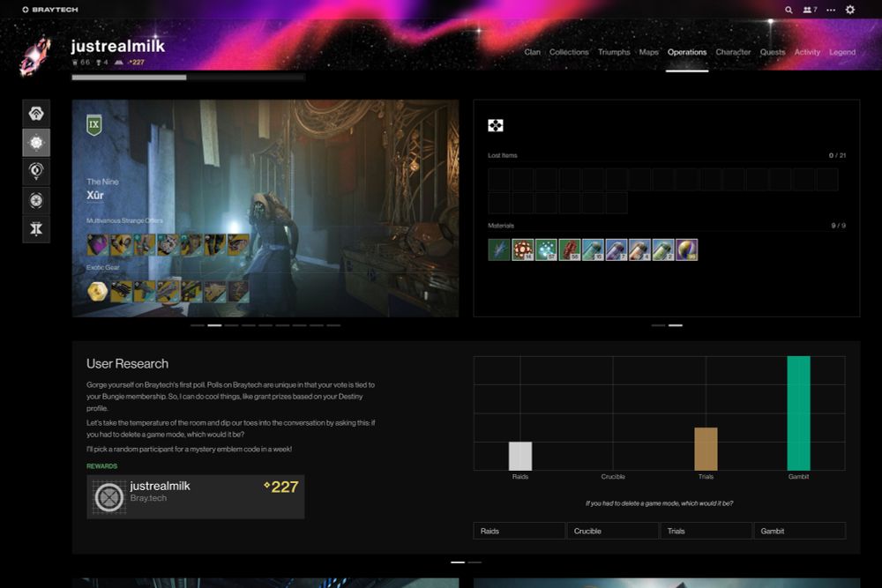
Task: Open the three-dots more menu
Action: pos(831,10)
